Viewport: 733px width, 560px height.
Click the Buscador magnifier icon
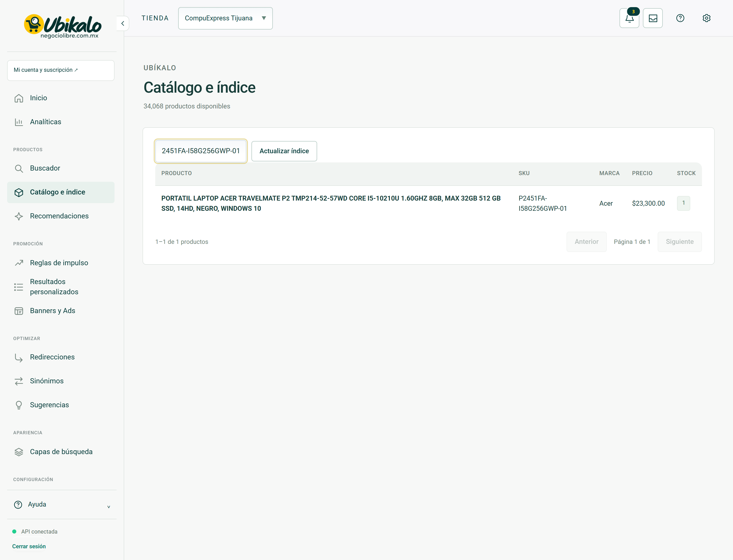[19, 168]
